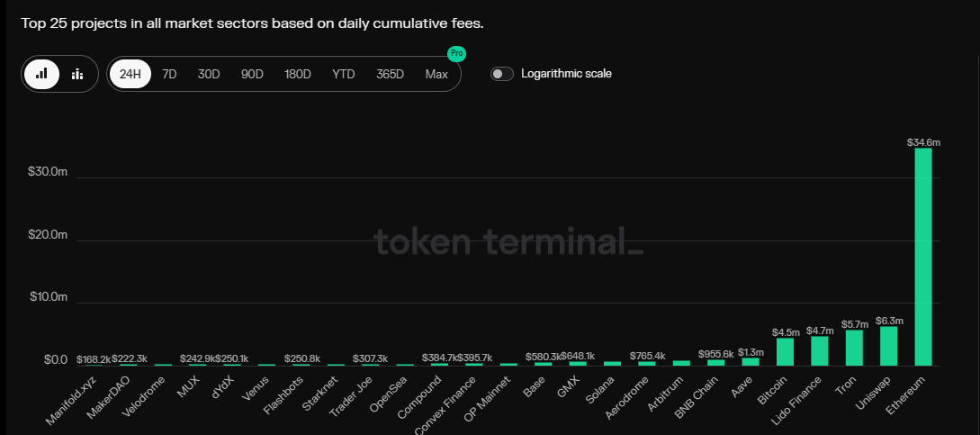
Task: Enable the Logarithmic scale toggle
Action: [502, 74]
